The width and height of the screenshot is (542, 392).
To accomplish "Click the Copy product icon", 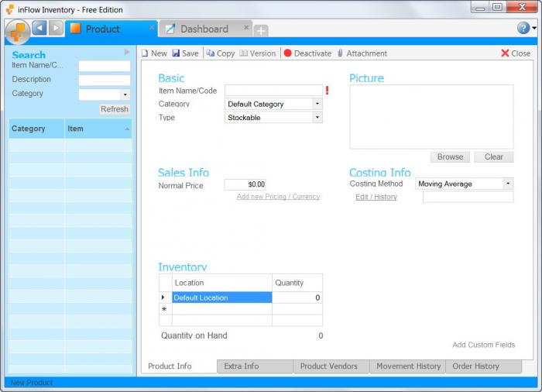I will point(210,53).
